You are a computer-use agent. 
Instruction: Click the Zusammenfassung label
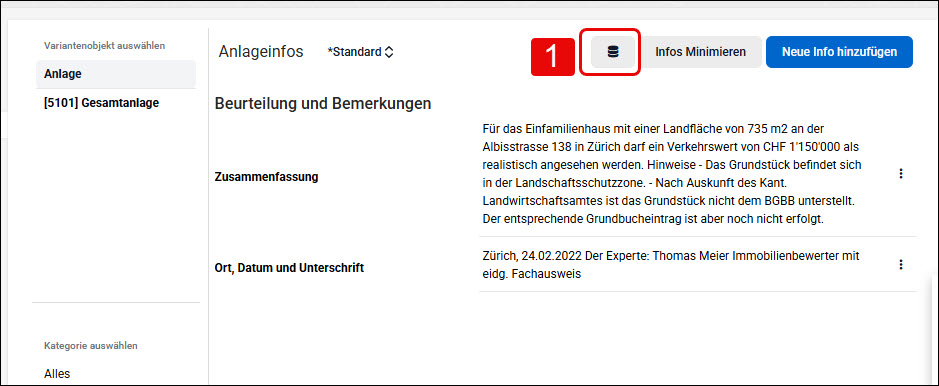[x=266, y=177]
